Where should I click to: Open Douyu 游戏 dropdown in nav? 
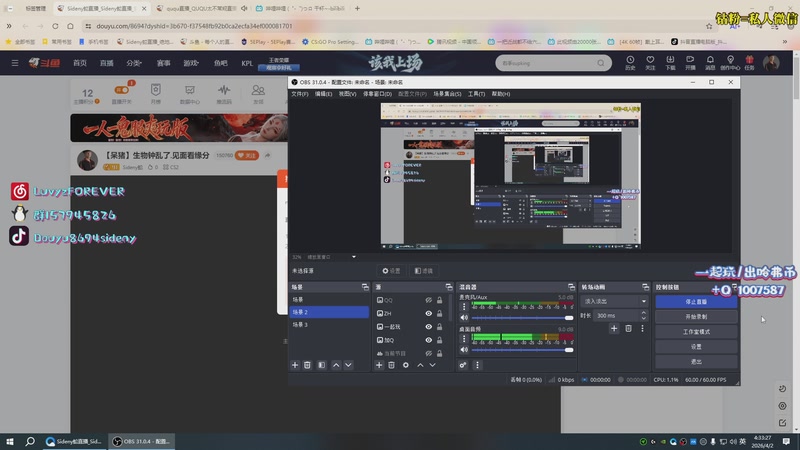tap(191, 63)
